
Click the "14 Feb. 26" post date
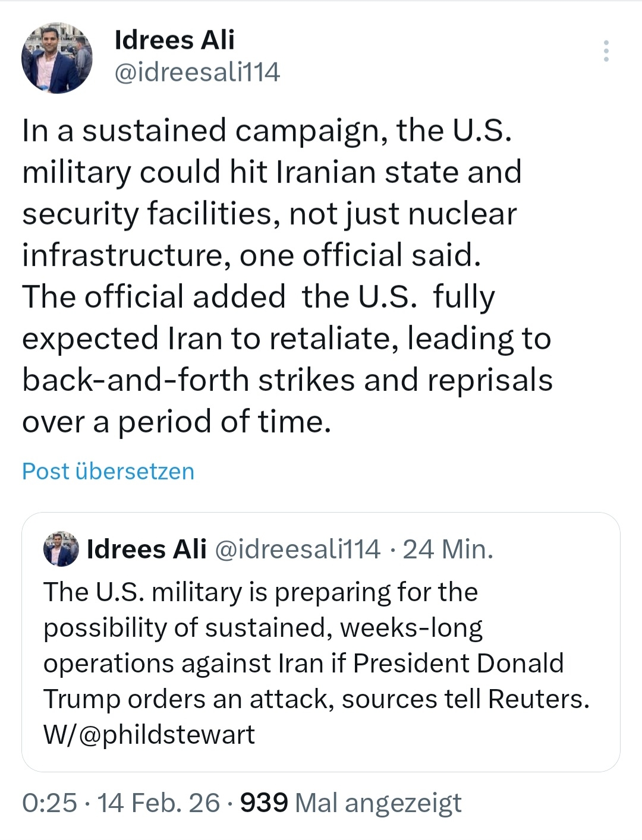coord(158,803)
